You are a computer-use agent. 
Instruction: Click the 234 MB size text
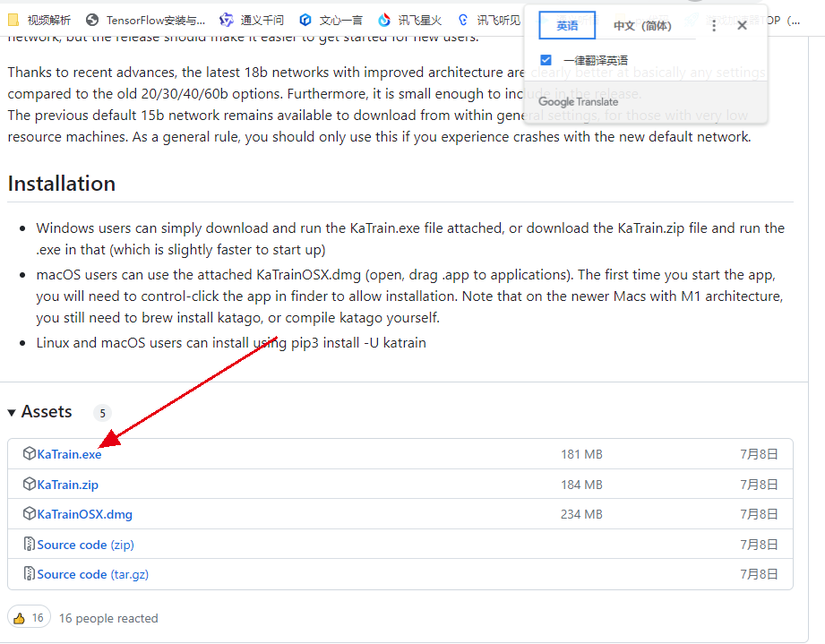click(581, 514)
